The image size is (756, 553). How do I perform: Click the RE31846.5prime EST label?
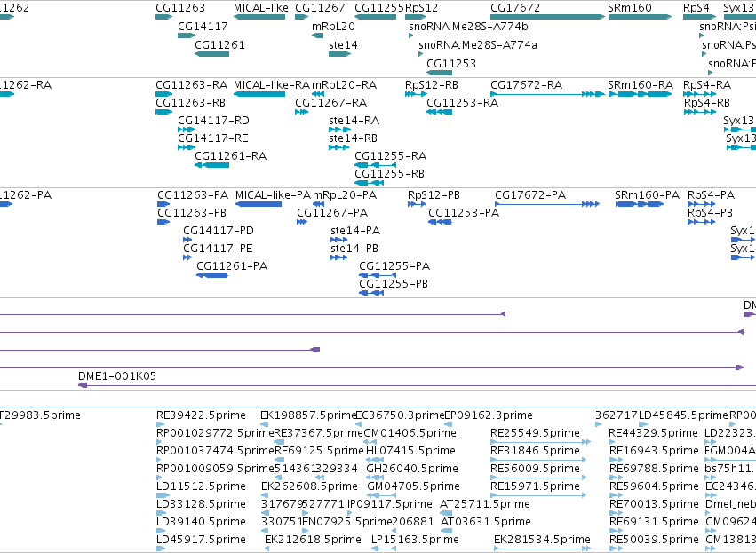tap(535, 451)
